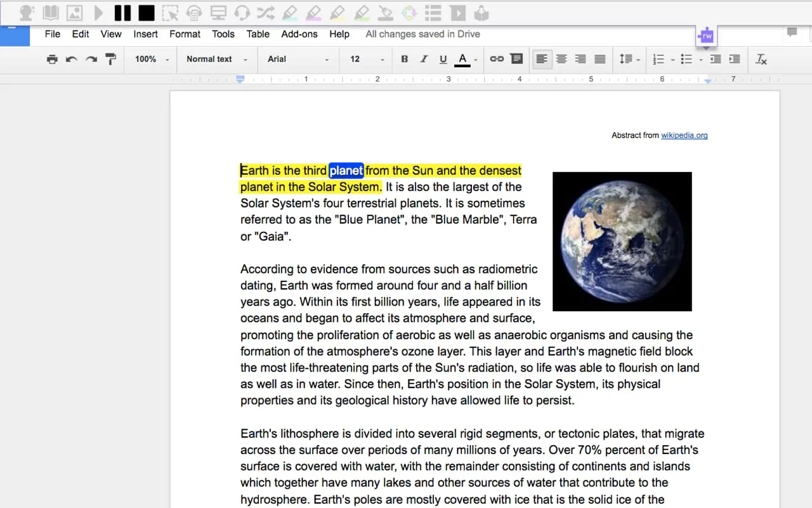Open the Normal text styles dropdown
The image size is (812, 508).
click(x=216, y=59)
